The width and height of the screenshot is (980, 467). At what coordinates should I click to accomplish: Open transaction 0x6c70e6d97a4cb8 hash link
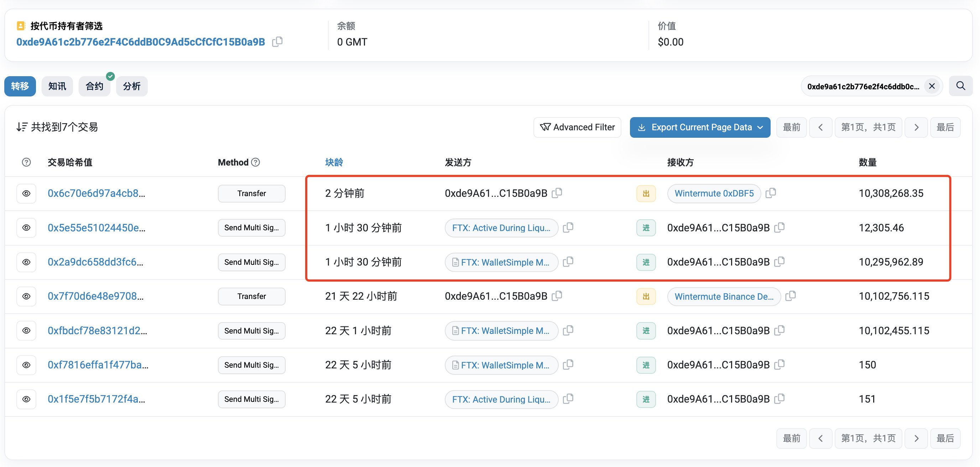tap(96, 193)
